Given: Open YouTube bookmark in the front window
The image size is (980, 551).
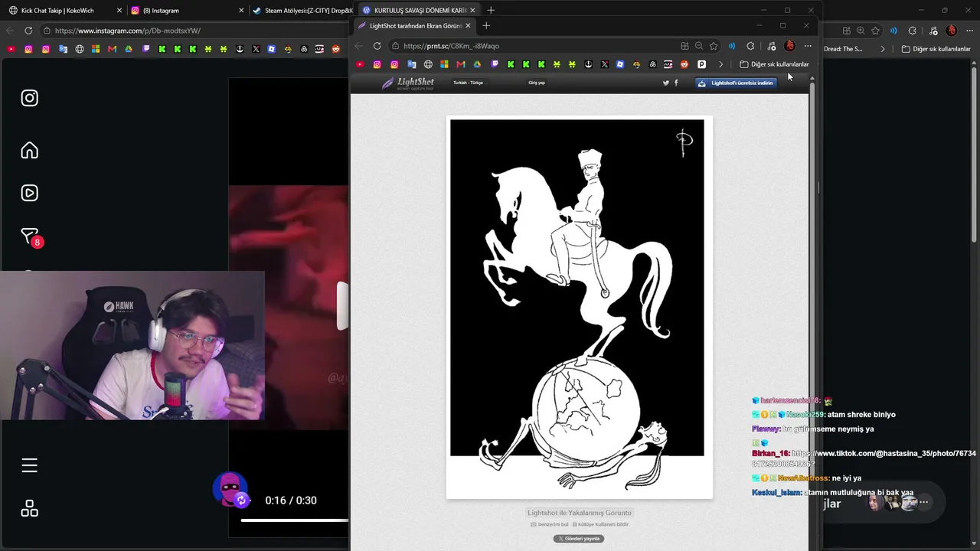Looking at the screenshot, I should point(360,64).
